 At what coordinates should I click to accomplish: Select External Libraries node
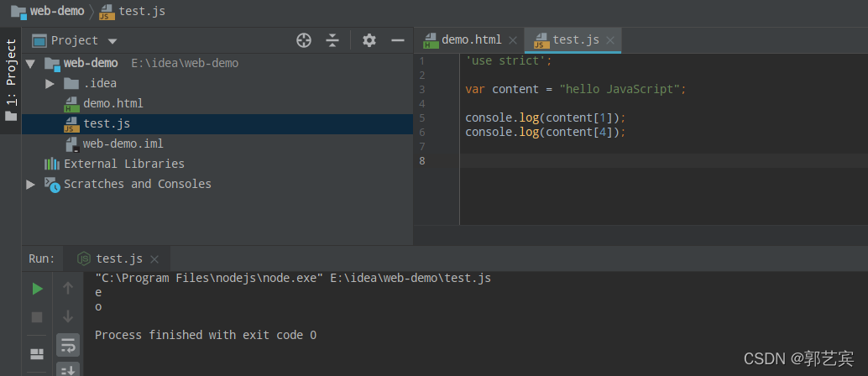pyautogui.click(x=124, y=164)
